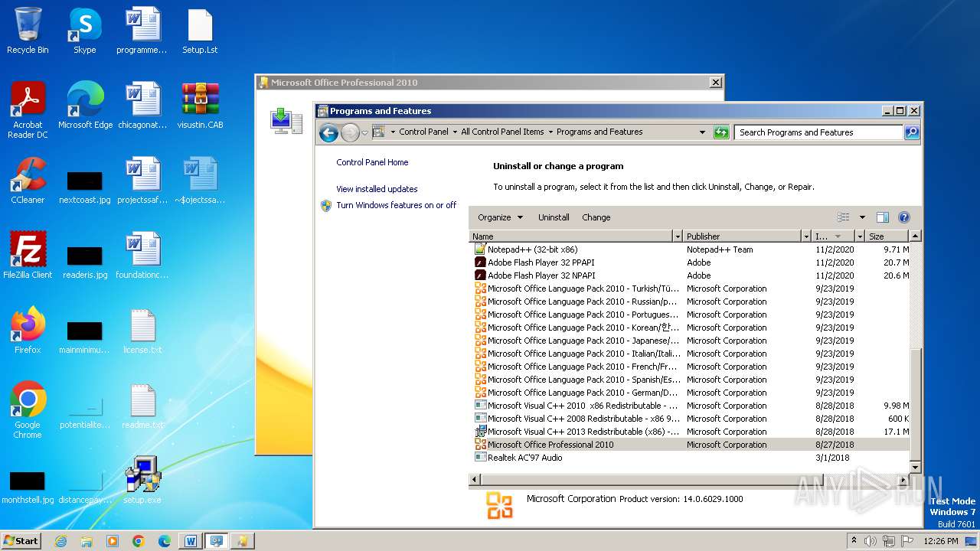
Task: Click the Start button
Action: tap(21, 541)
